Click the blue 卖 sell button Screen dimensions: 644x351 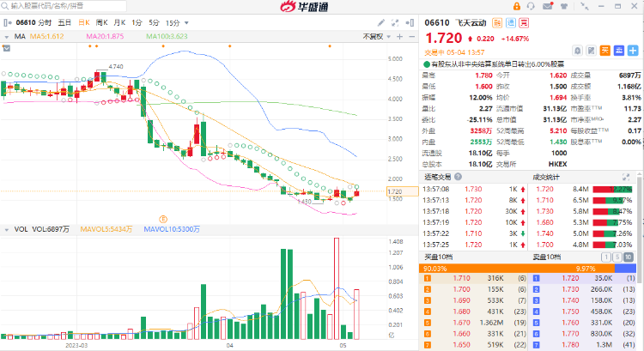tap(619, 51)
